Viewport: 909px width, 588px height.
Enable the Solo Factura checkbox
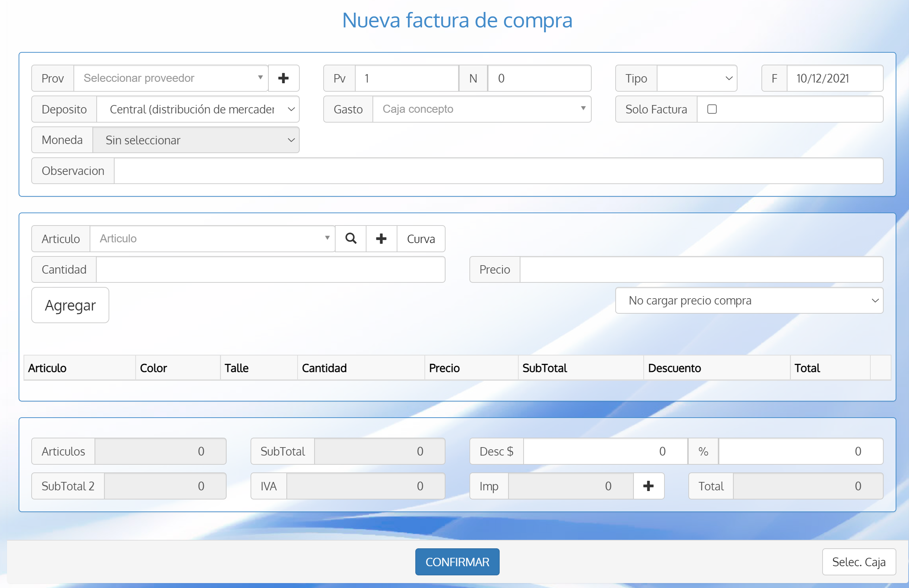pos(712,109)
